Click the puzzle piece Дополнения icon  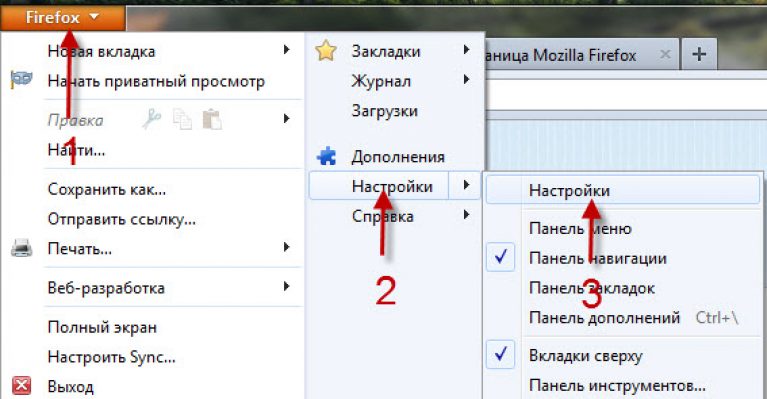point(326,156)
